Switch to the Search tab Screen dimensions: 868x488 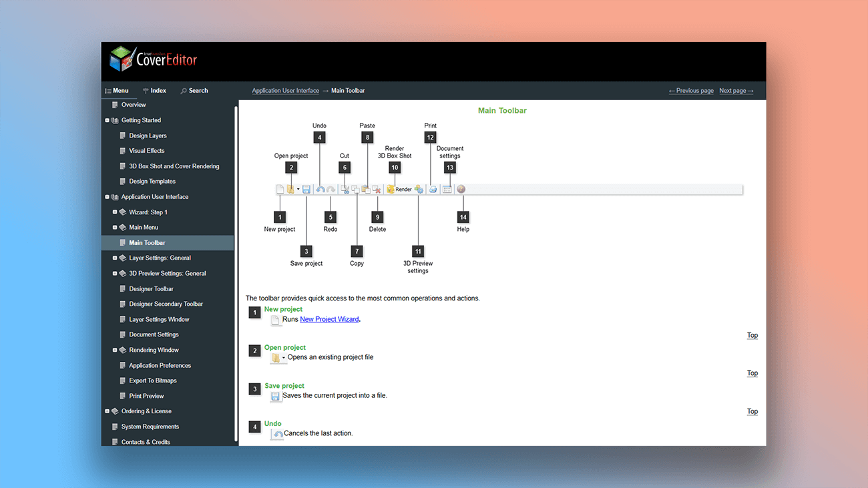point(194,90)
